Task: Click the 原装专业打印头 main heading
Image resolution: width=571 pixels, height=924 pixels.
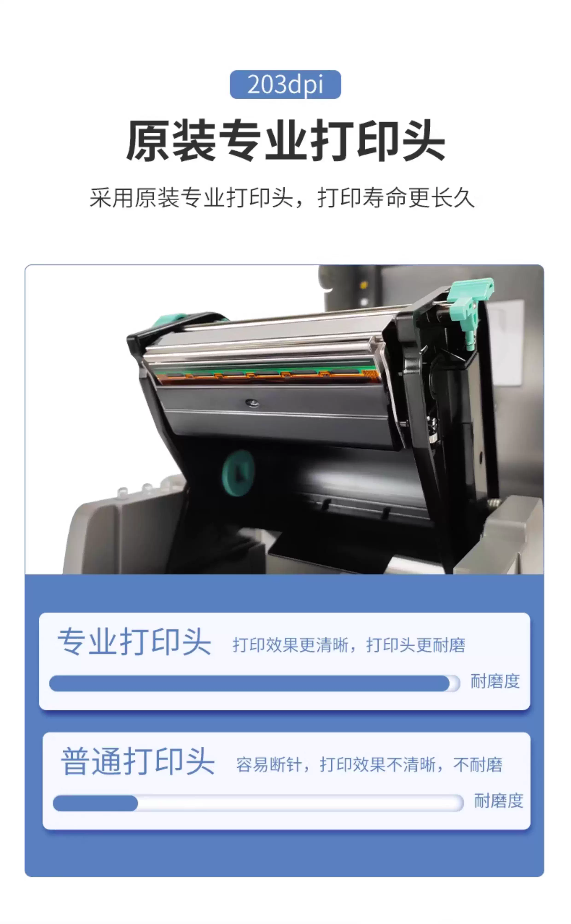Action: pyautogui.click(x=285, y=140)
